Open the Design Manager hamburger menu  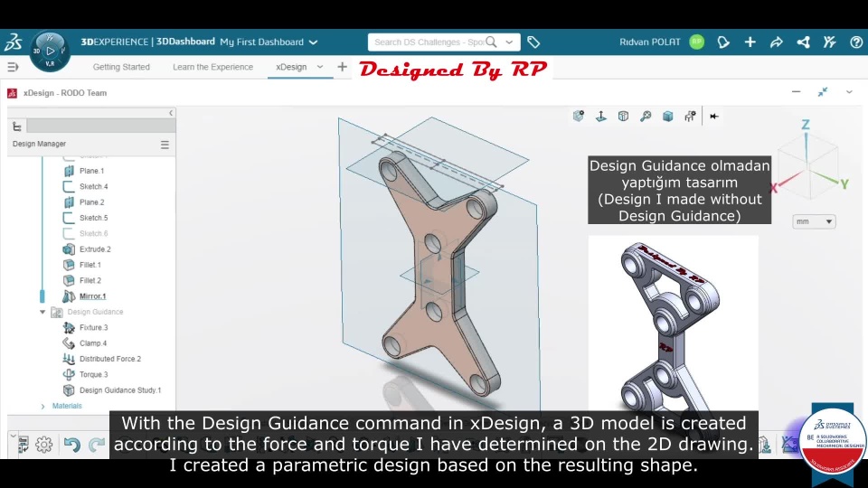[x=165, y=145]
